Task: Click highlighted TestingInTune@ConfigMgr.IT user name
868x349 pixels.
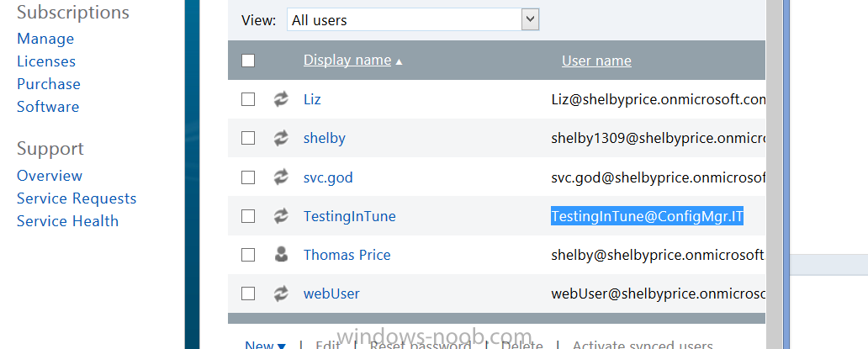Action: coord(647,216)
